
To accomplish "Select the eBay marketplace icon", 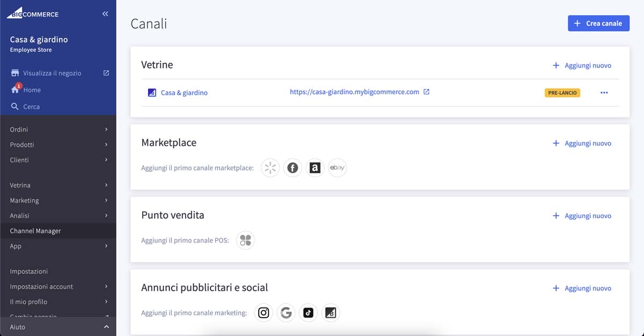I will (x=338, y=167).
